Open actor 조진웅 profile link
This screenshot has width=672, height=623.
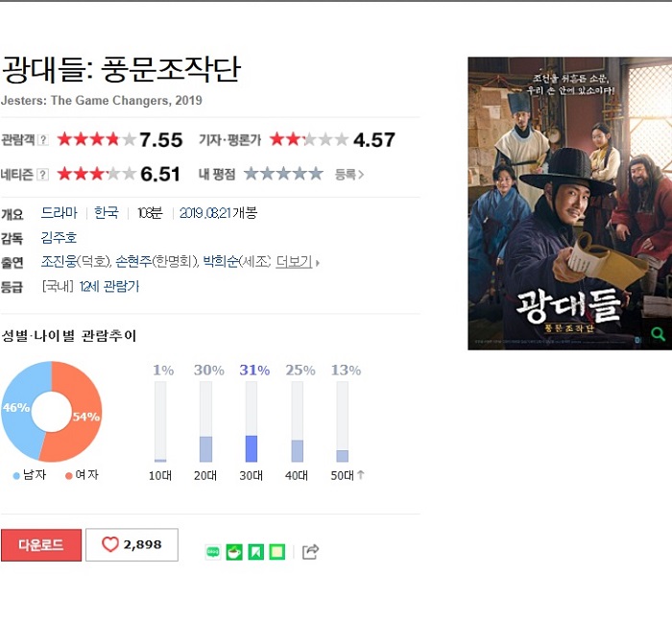coord(59,261)
